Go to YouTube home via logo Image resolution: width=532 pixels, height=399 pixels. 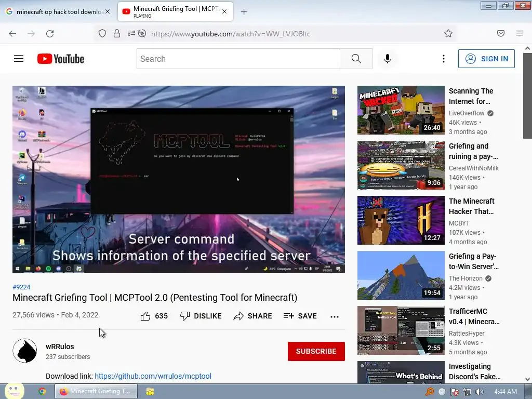(61, 59)
